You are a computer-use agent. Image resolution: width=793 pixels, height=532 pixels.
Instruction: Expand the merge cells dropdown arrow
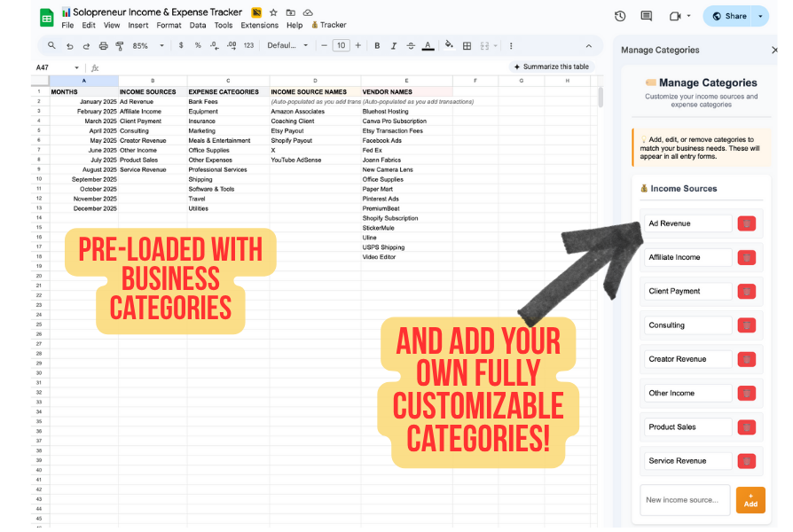[496, 46]
